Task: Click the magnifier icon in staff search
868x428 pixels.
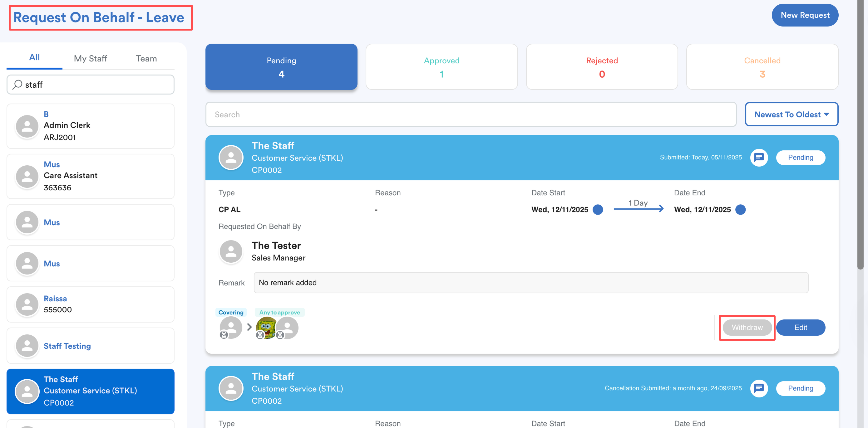Action: tap(17, 84)
